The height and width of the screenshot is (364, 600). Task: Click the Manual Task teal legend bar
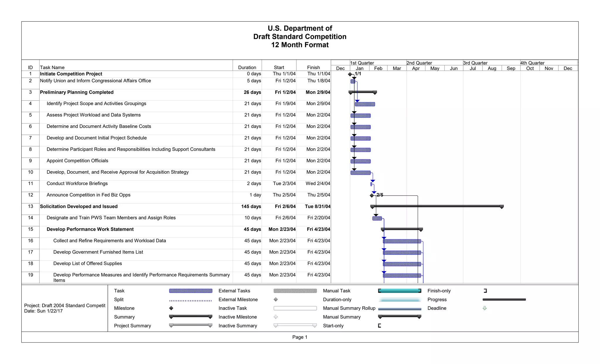400,291
